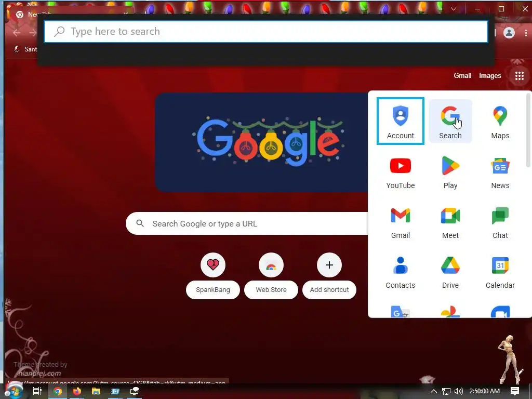Click the Windows Start button

14,391
